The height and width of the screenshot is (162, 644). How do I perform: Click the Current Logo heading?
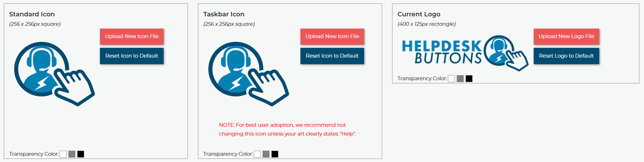[419, 14]
